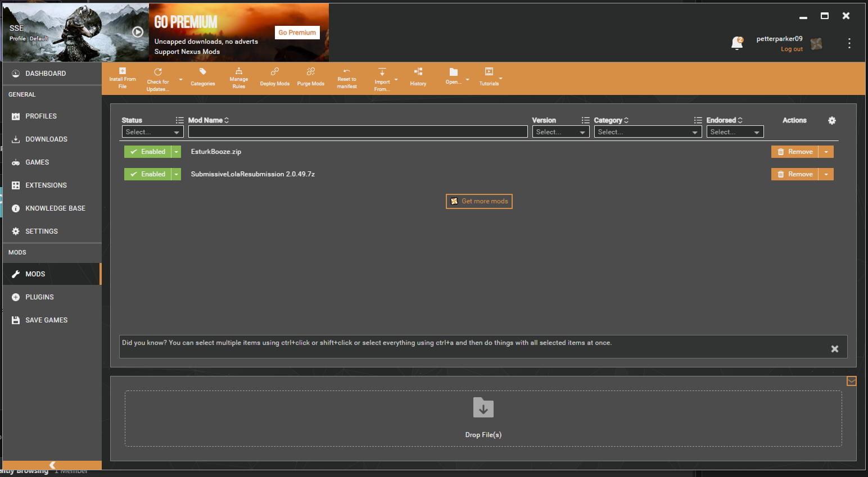This screenshot has height=477, width=868.
Task: Click Get more mods button
Action: pyautogui.click(x=479, y=201)
